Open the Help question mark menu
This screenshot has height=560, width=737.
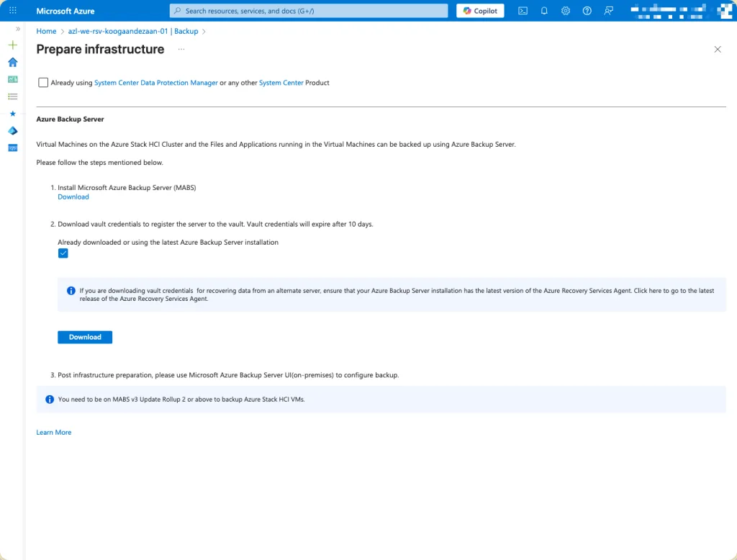pyautogui.click(x=587, y=11)
